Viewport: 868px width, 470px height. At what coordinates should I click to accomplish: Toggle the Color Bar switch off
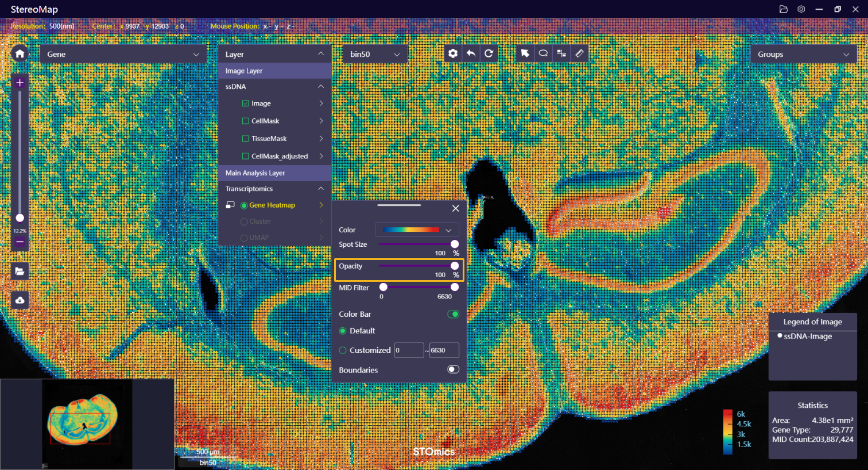pyautogui.click(x=453, y=314)
